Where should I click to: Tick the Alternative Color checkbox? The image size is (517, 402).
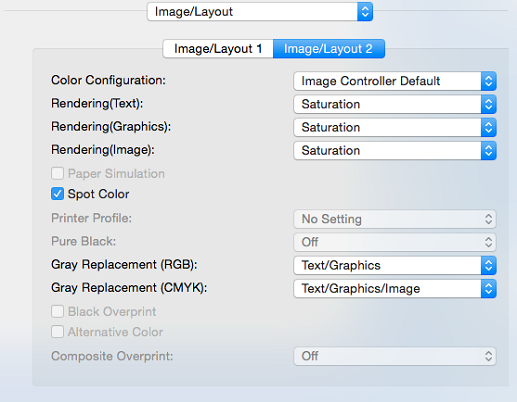click(x=57, y=332)
